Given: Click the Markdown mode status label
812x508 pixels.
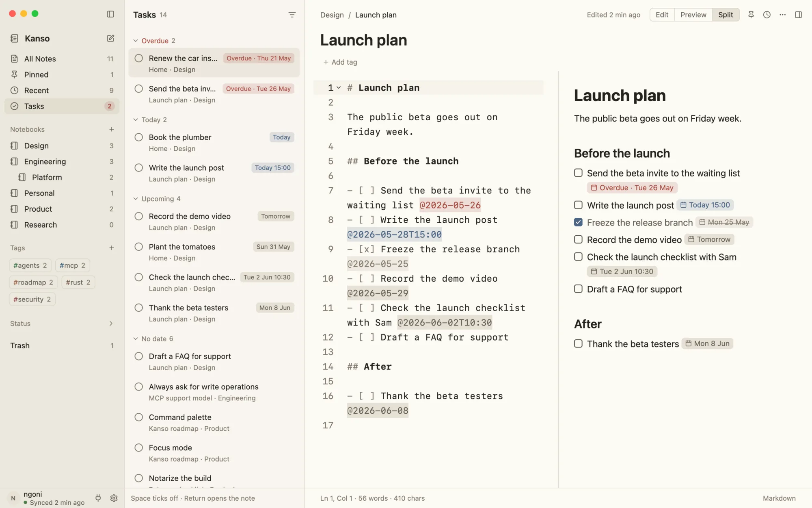Looking at the screenshot, I should [x=779, y=498].
